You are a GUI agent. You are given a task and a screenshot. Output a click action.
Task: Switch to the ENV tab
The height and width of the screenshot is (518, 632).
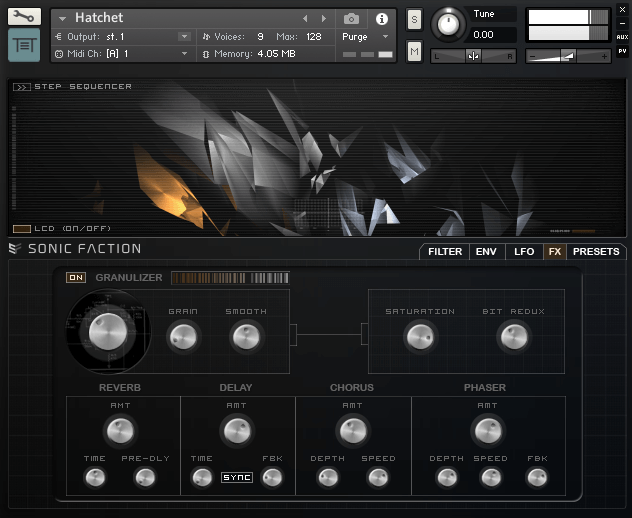[486, 252]
